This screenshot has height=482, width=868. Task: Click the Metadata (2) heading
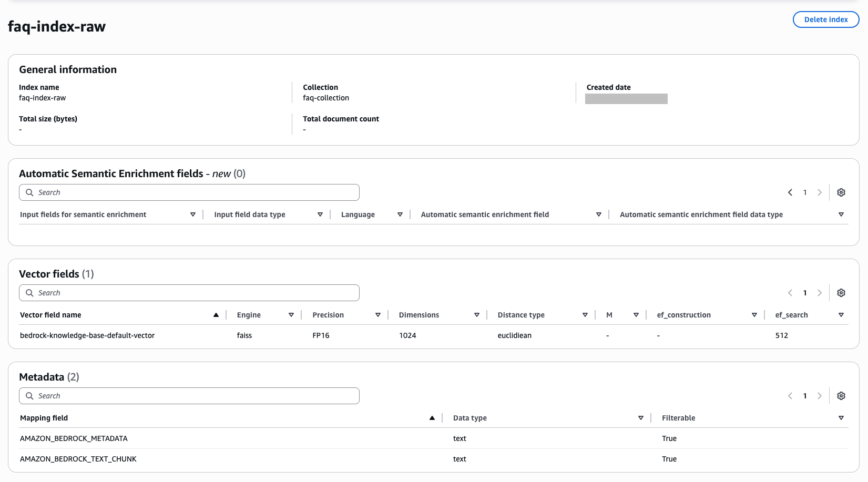pos(49,377)
